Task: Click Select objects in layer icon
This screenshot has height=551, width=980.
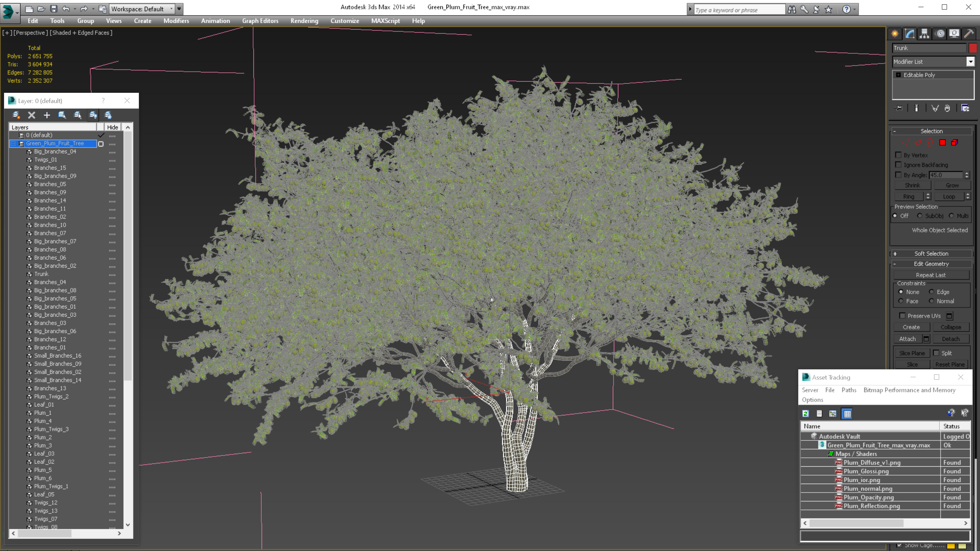Action: point(62,115)
